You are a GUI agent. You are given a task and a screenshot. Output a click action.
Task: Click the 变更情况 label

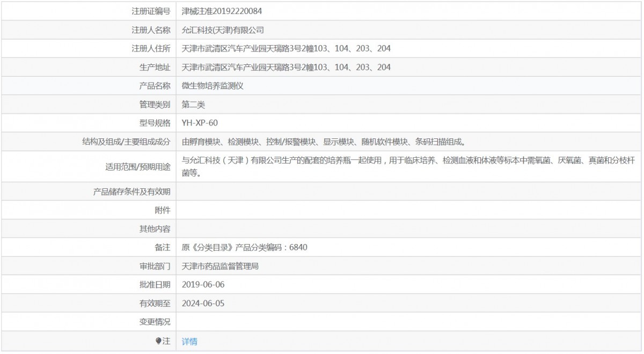155,322
